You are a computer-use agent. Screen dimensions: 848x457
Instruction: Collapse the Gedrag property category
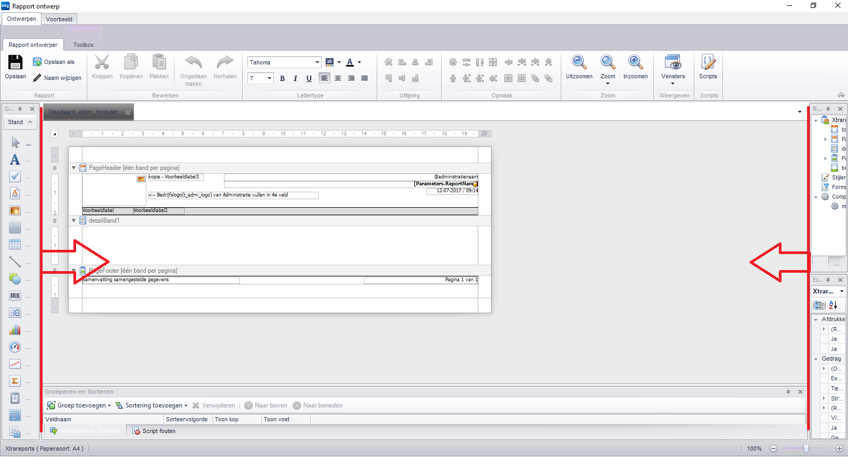816,359
